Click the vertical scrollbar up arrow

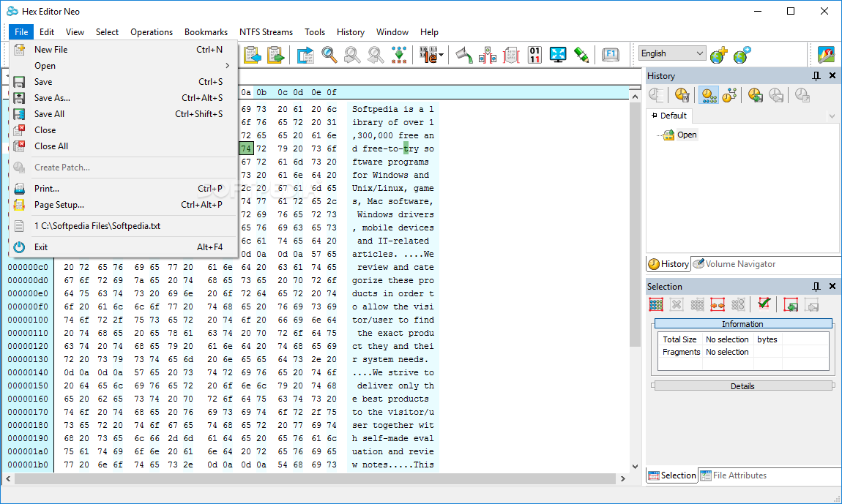click(x=635, y=97)
